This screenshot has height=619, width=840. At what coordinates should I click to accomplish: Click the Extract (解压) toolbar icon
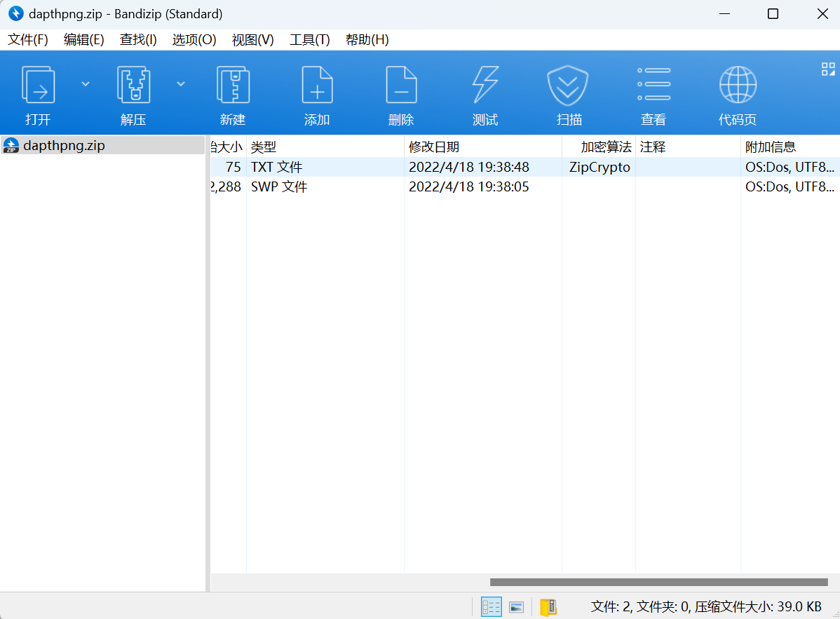click(x=133, y=85)
